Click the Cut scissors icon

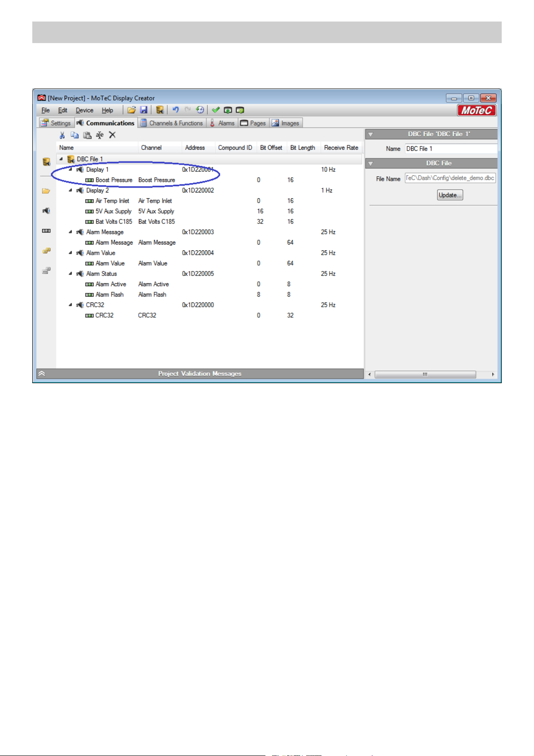[x=62, y=135]
